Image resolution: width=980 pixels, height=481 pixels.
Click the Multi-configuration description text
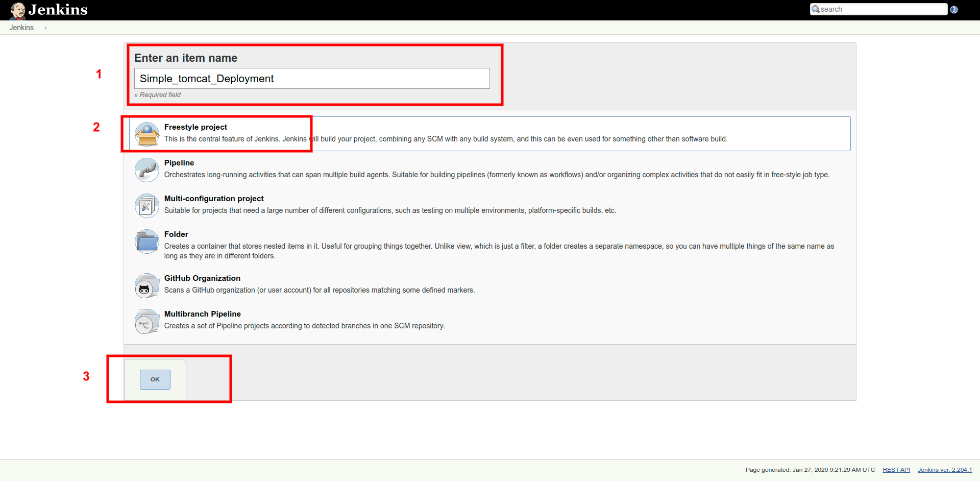coord(390,210)
